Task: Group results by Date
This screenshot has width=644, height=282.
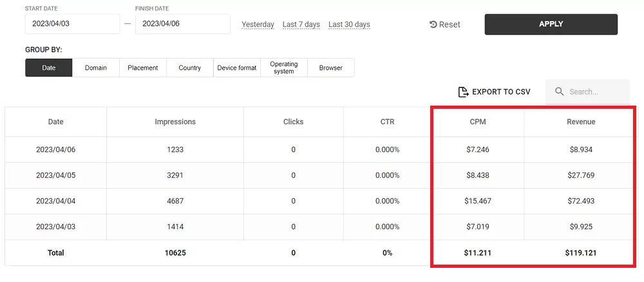Action: pos(49,68)
